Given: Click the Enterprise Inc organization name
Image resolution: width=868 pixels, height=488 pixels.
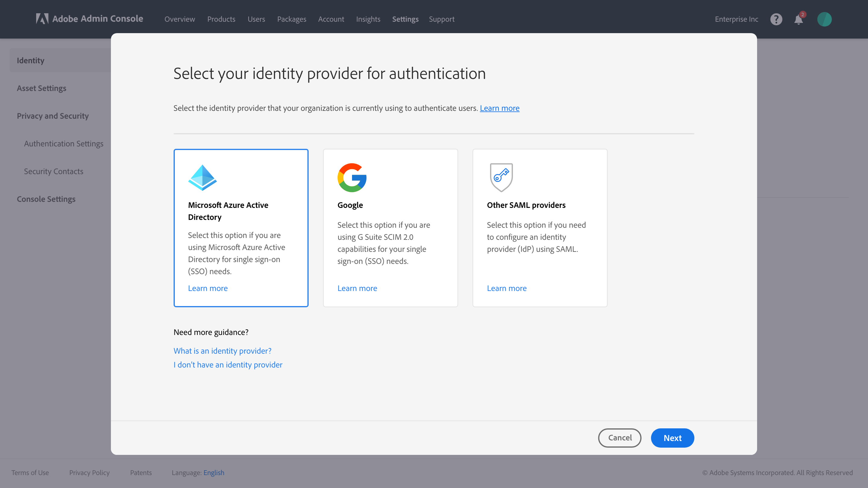Looking at the screenshot, I should click(736, 19).
